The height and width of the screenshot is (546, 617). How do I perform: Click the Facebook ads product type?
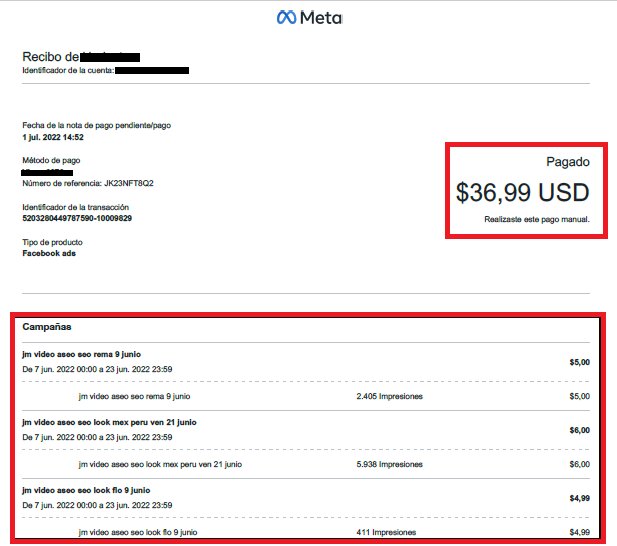point(49,253)
